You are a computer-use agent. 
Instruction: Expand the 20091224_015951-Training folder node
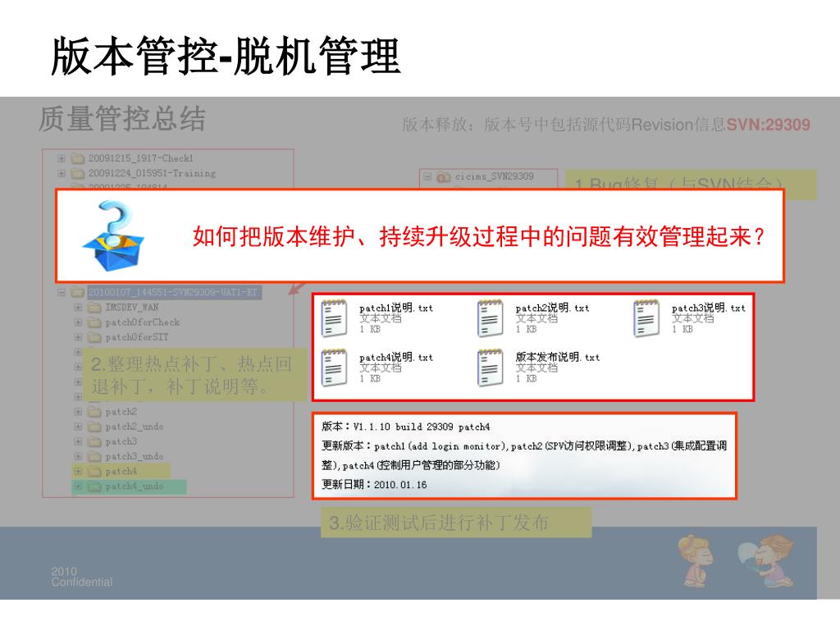coord(62,174)
